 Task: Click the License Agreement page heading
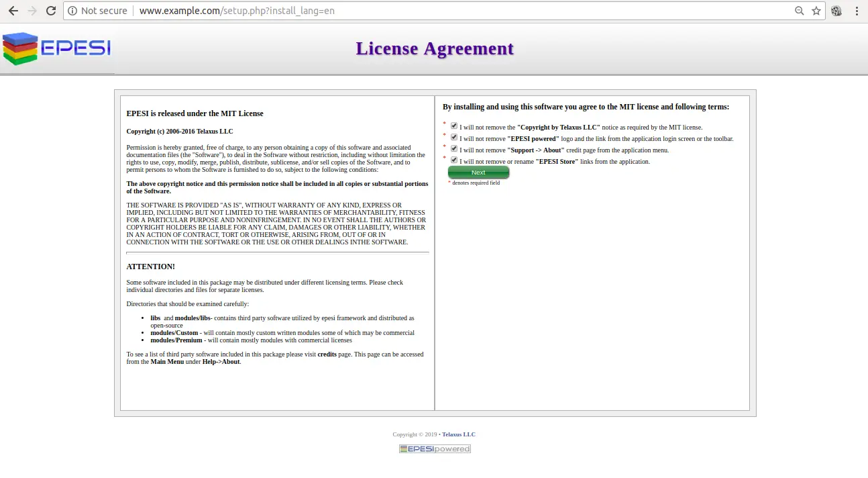(435, 48)
